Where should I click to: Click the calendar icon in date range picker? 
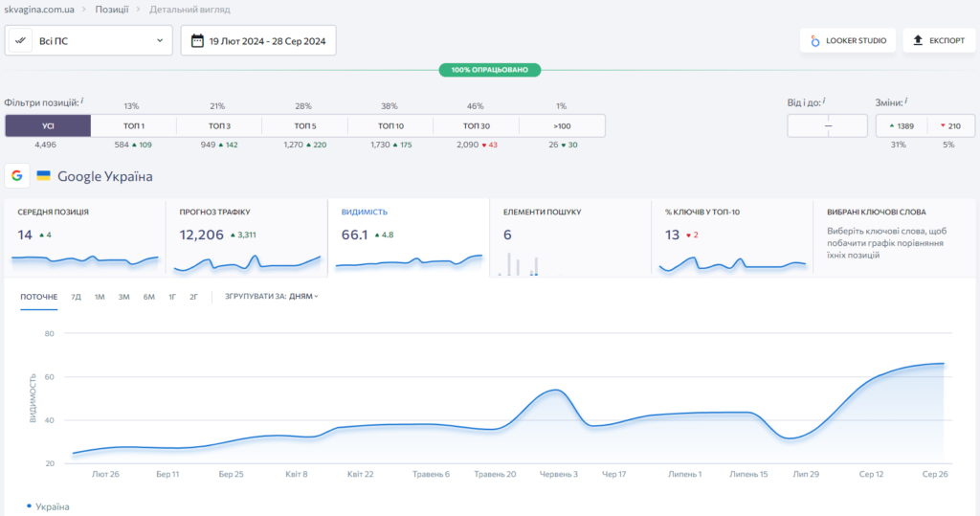click(x=197, y=41)
